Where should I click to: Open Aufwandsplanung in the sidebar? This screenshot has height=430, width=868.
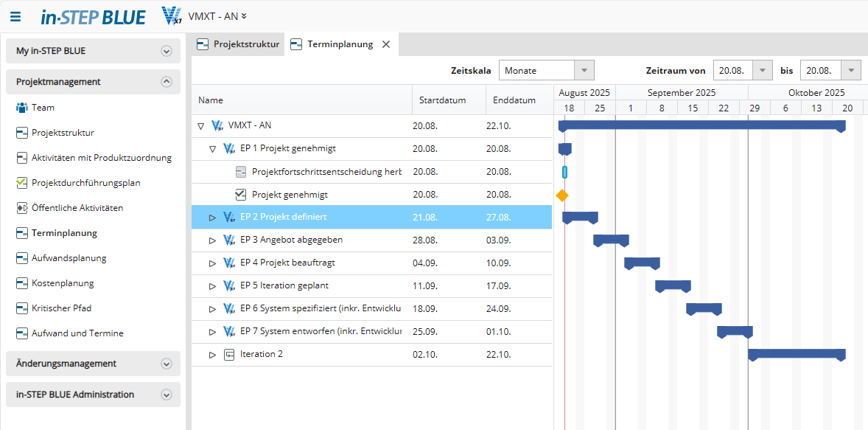point(69,258)
